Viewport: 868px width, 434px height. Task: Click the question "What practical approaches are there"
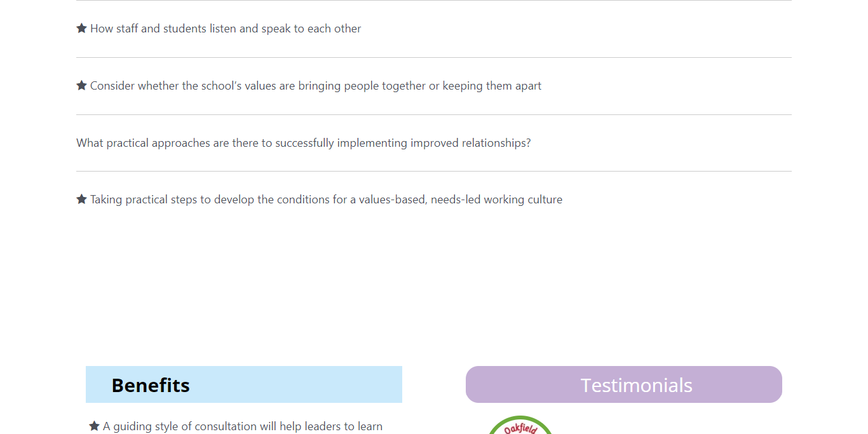[303, 143]
